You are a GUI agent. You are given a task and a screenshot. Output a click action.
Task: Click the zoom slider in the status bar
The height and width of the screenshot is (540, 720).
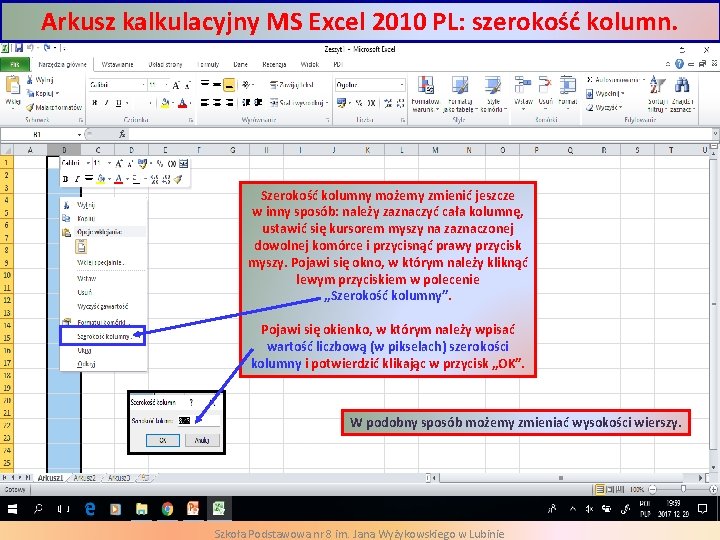(x=683, y=489)
